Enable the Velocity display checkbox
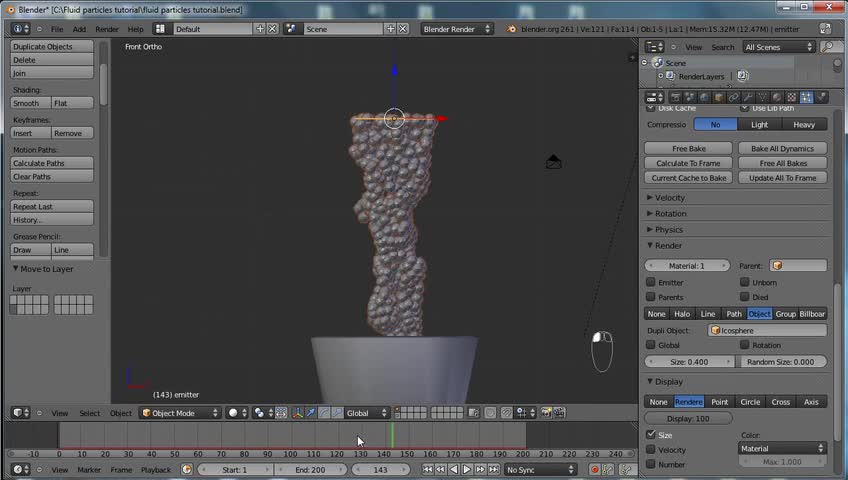Image resolution: width=848 pixels, height=480 pixels. point(651,450)
